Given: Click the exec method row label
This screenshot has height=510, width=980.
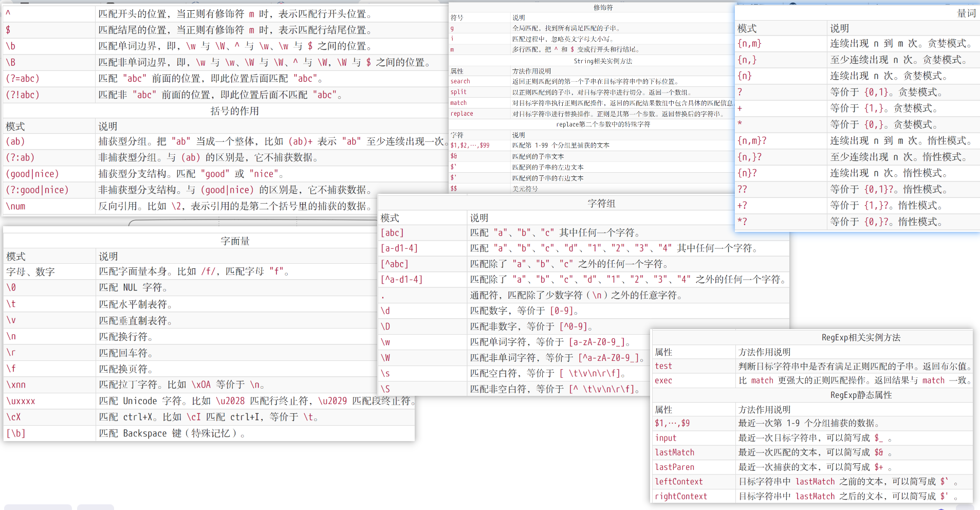Looking at the screenshot, I should (x=663, y=380).
